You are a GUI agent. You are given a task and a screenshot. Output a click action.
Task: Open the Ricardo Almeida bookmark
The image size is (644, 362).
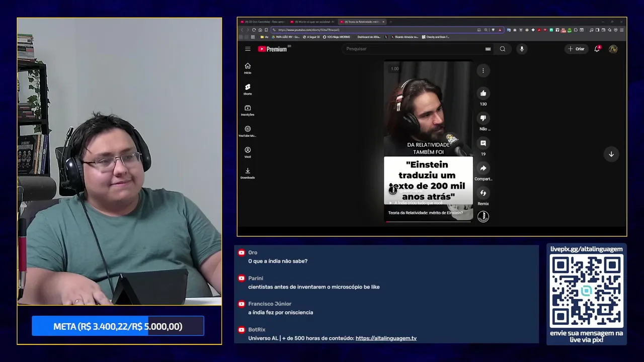405,37
